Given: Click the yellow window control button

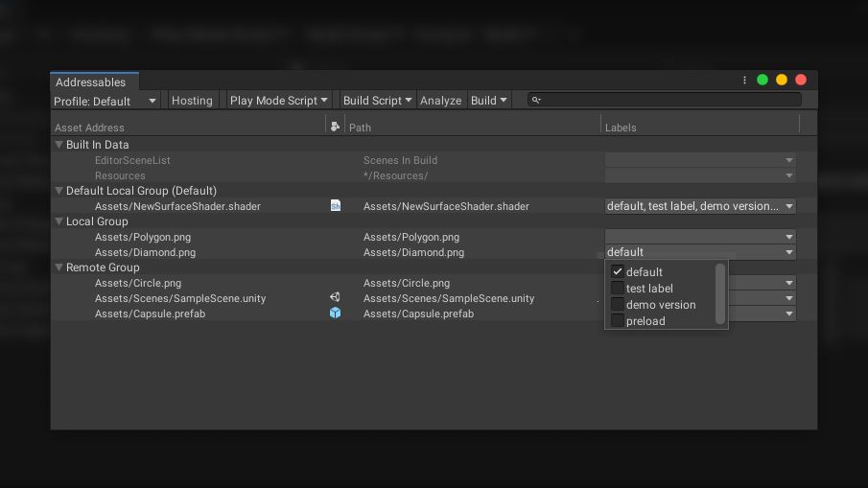Looking at the screenshot, I should pos(782,80).
